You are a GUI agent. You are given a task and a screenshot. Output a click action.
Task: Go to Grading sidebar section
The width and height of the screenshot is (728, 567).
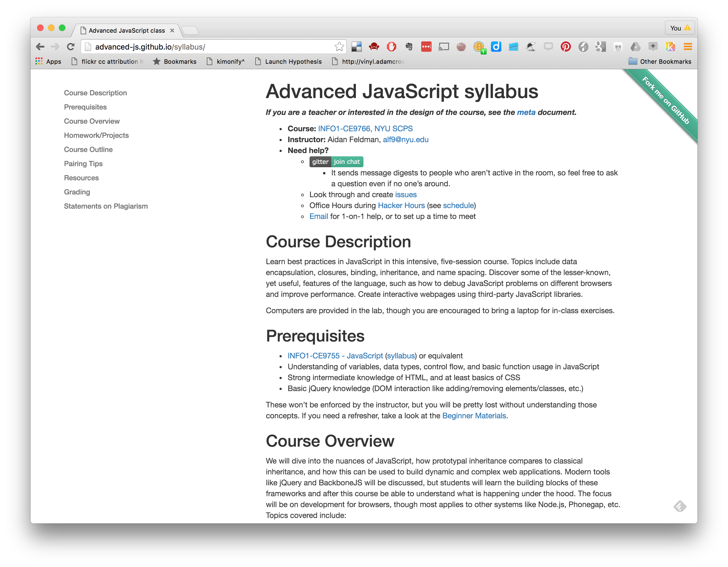pos(77,192)
